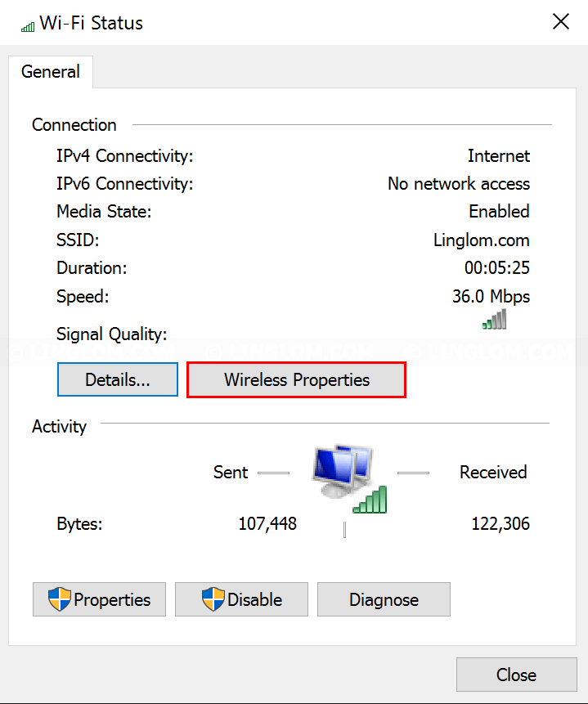
Task: Click the 36.0 Mbps speed value
Action: 491,296
